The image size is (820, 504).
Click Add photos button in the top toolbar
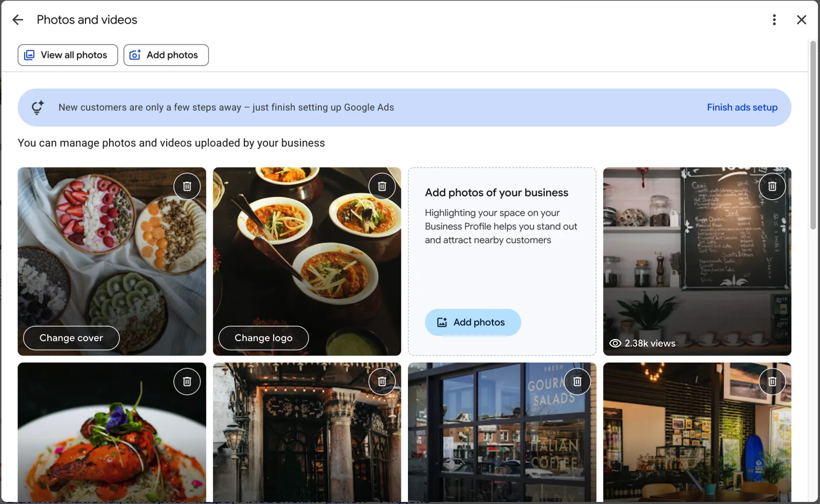166,55
